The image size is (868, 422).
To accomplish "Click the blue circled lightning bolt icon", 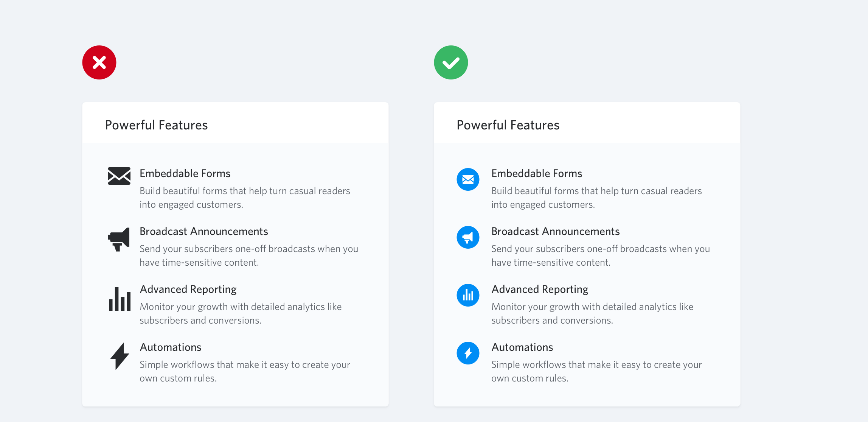I will 468,353.
